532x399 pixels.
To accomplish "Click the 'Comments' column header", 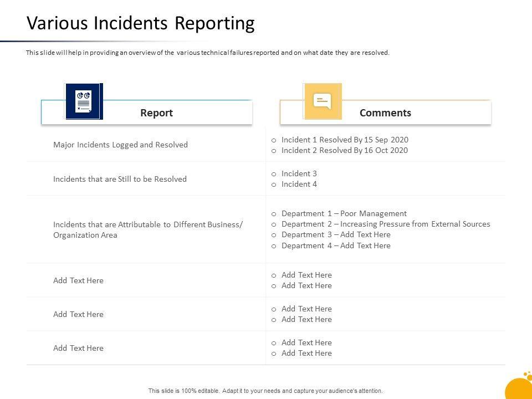I will coord(385,113).
